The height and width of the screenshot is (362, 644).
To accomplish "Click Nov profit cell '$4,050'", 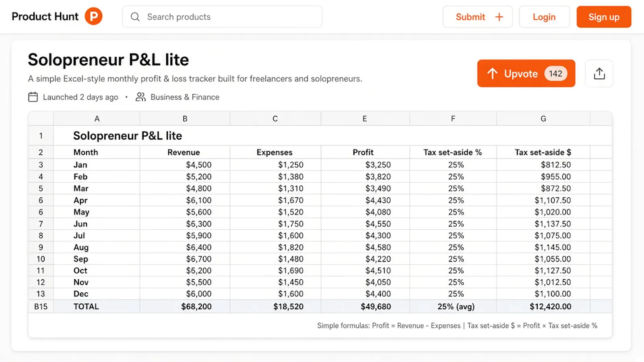I will click(365, 282).
